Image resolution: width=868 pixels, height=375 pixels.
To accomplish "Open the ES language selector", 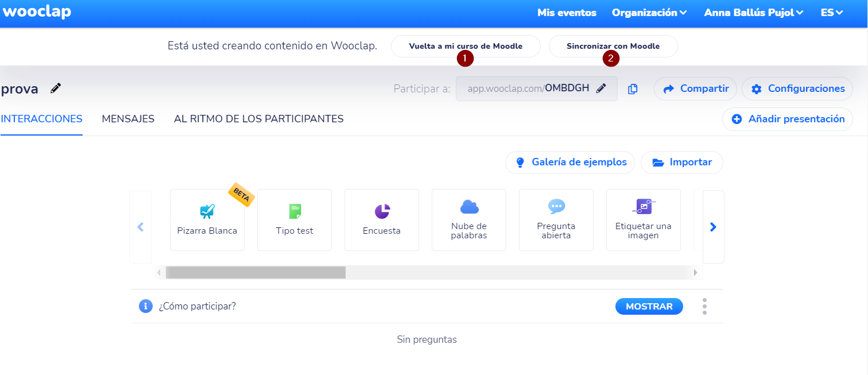I will [832, 13].
